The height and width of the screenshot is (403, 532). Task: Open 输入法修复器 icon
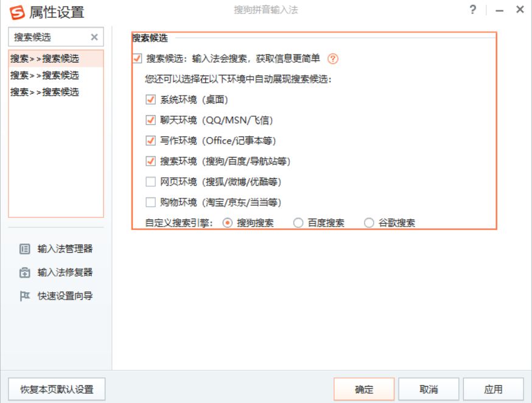[x=25, y=272]
